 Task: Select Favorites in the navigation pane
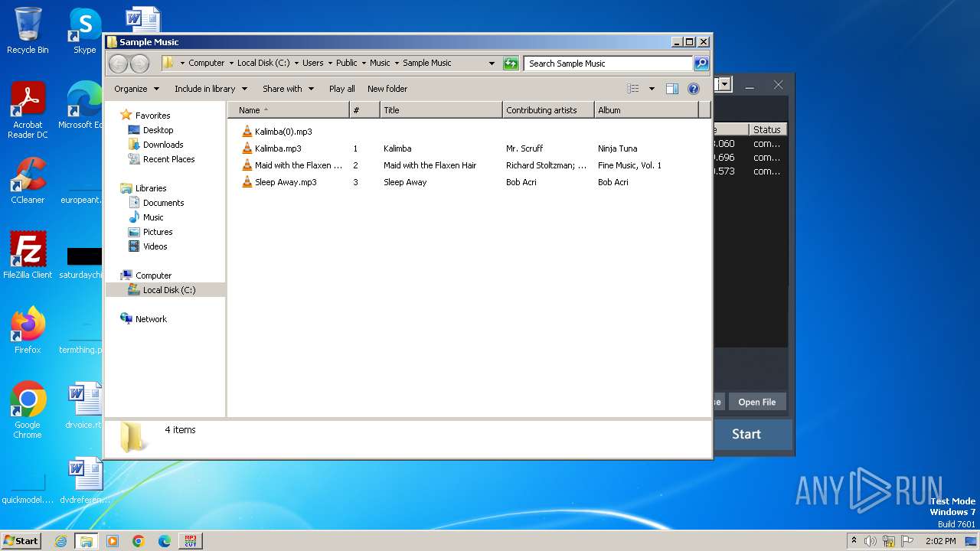point(152,116)
